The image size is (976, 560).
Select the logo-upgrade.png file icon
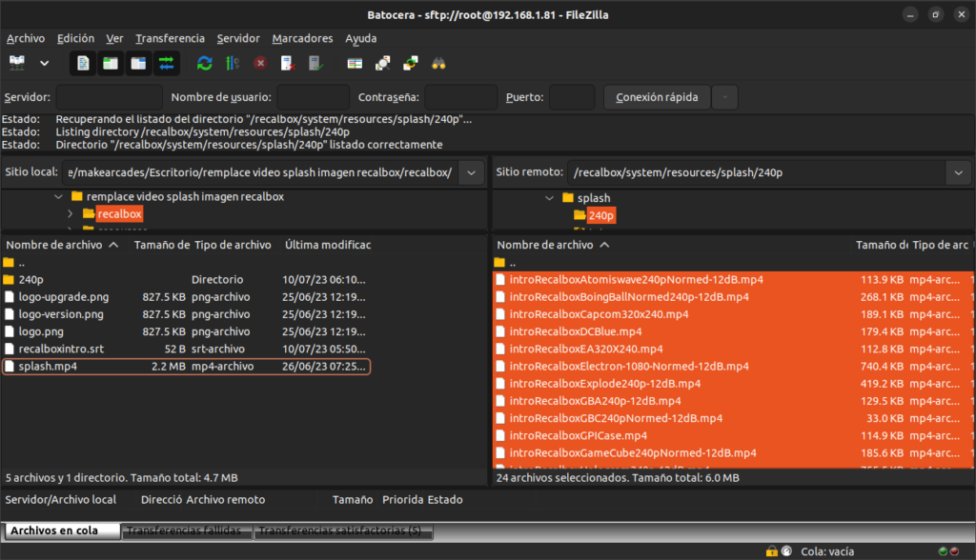(x=10, y=297)
